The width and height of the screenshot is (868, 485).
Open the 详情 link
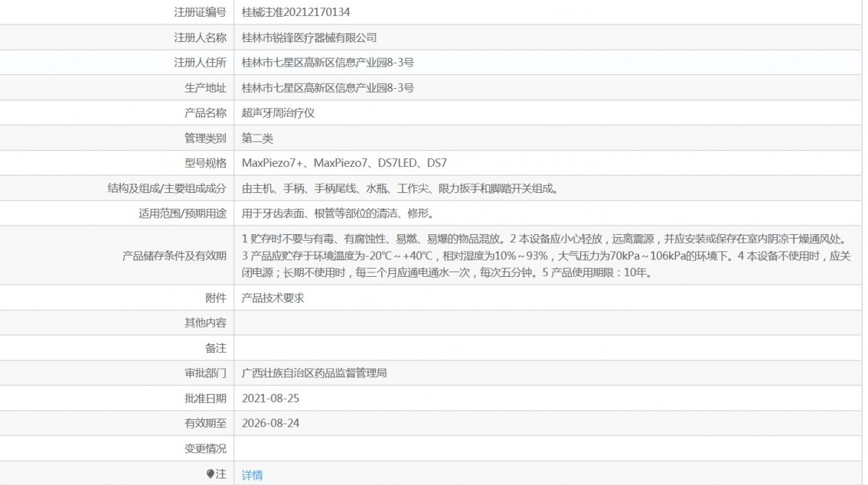pos(252,475)
